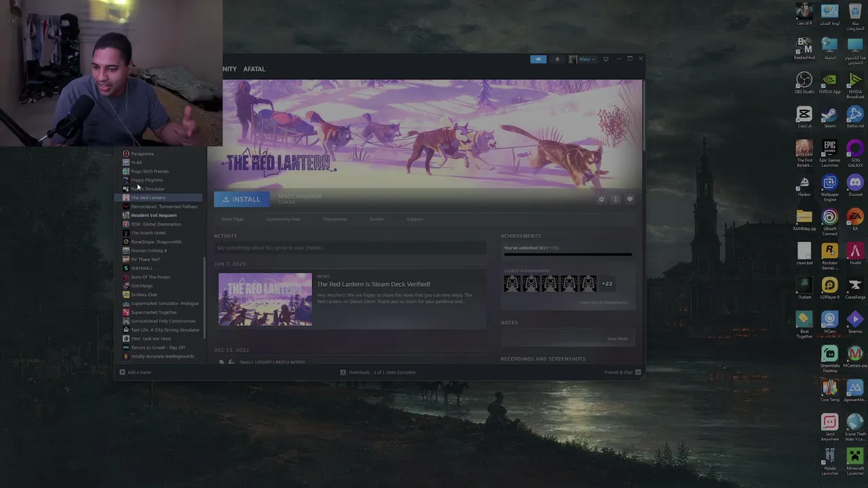Click the activity 'Say something' input field

point(350,248)
